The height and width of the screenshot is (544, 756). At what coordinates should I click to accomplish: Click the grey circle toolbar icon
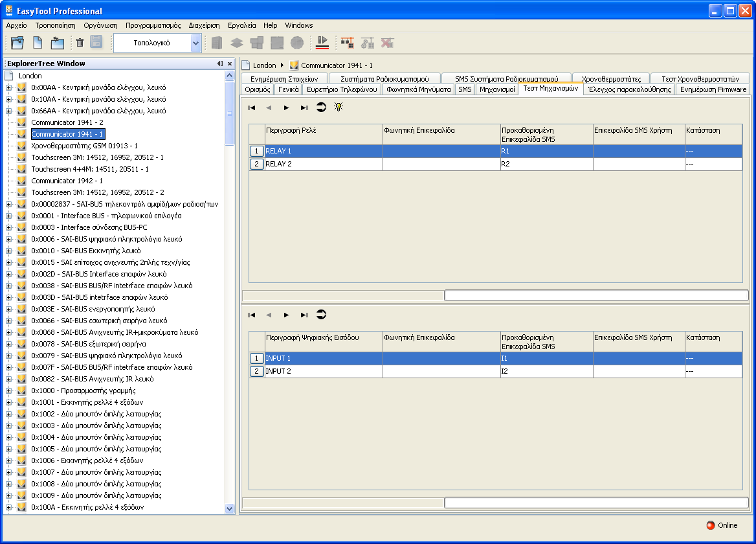click(x=297, y=43)
